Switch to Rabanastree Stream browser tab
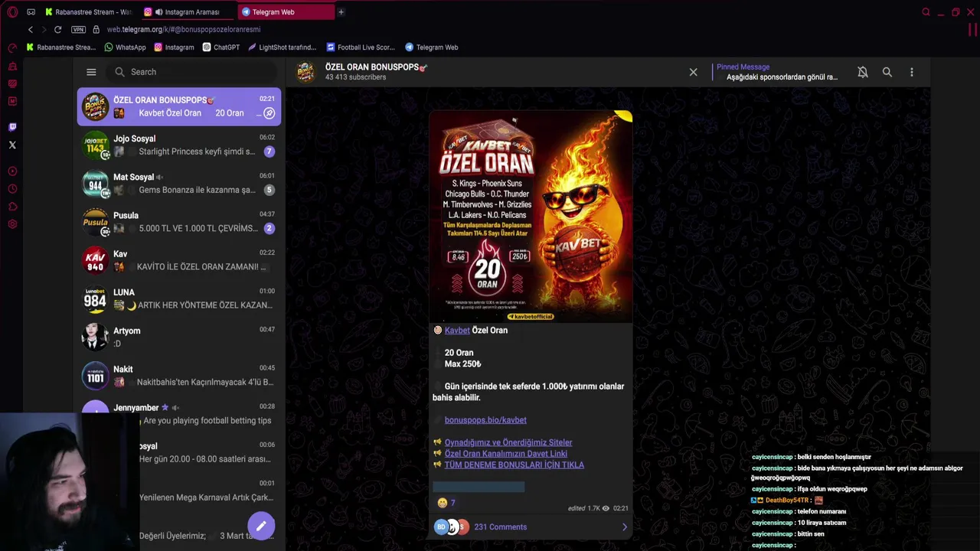This screenshot has width=980, height=551. tap(88, 12)
